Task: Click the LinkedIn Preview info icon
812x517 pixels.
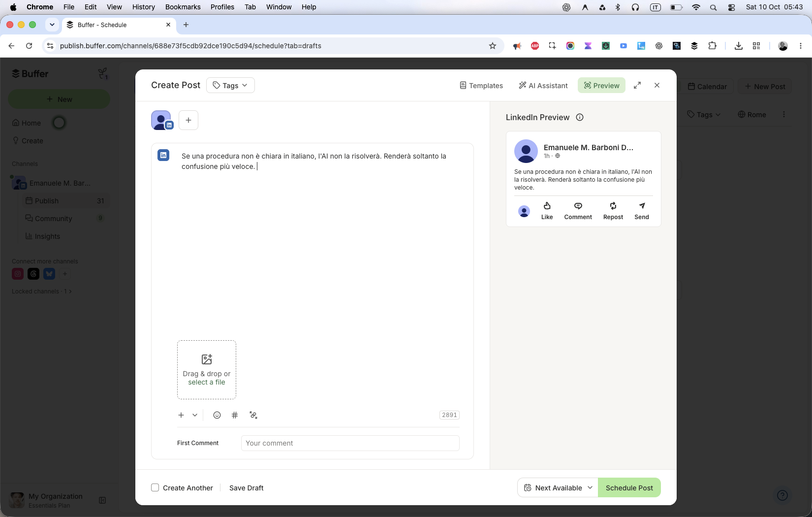Action: 580,117
